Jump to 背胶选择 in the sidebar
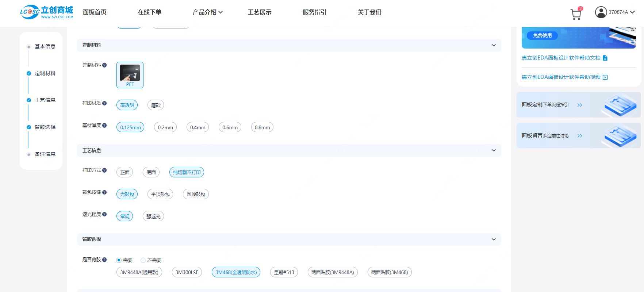Screen dimensions: 644x292 coord(45,127)
